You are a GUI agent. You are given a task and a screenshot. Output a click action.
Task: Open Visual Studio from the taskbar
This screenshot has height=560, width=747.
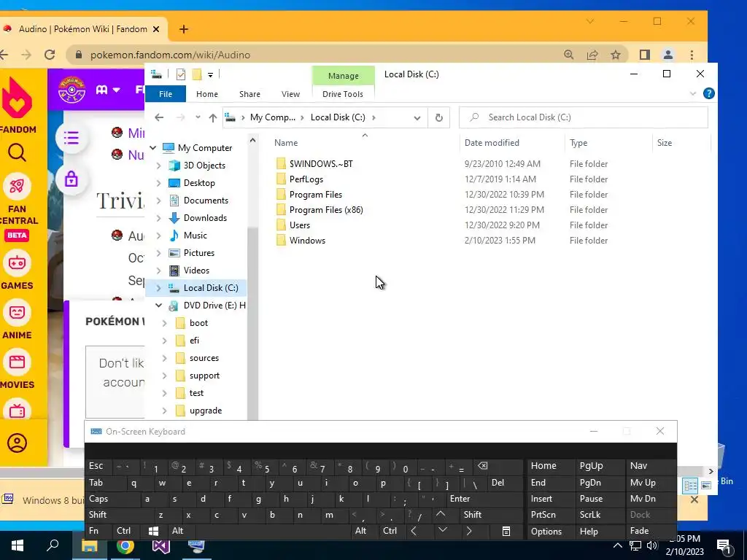tap(160, 545)
